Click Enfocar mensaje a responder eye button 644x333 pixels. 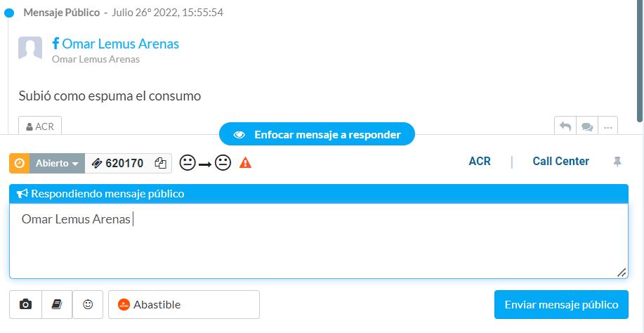317,134
